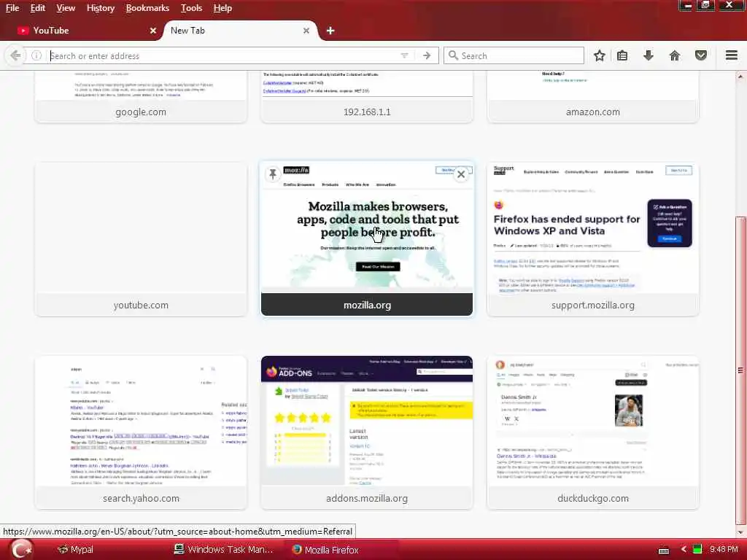The height and width of the screenshot is (560, 747).
Task: Open the duckduckgo.com tile
Action: (x=592, y=432)
